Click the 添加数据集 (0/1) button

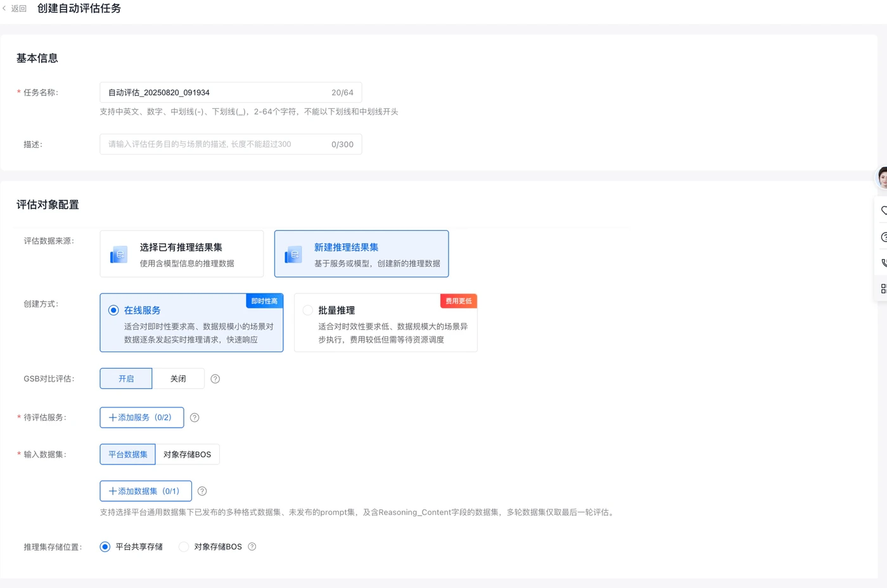[146, 491]
